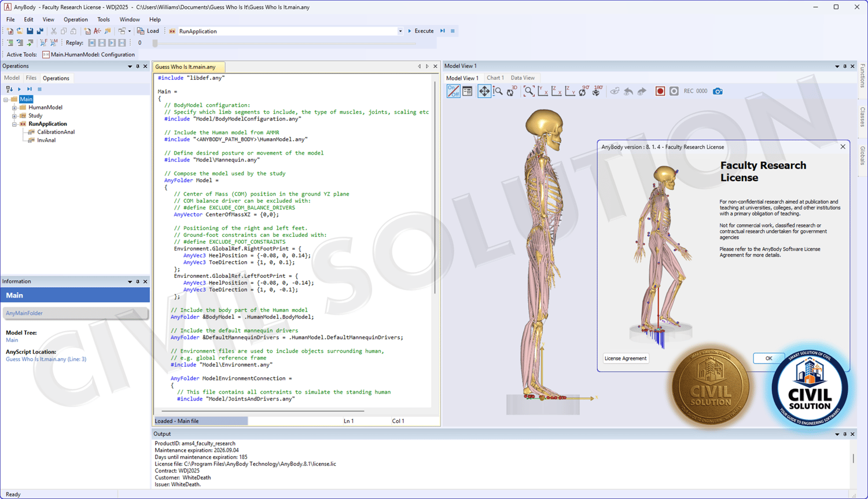Stop the operation in the main toolbar

(x=453, y=31)
